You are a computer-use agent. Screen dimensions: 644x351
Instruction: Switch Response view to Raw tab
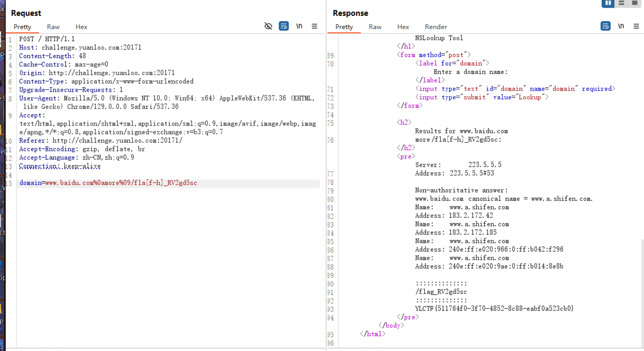[375, 27]
